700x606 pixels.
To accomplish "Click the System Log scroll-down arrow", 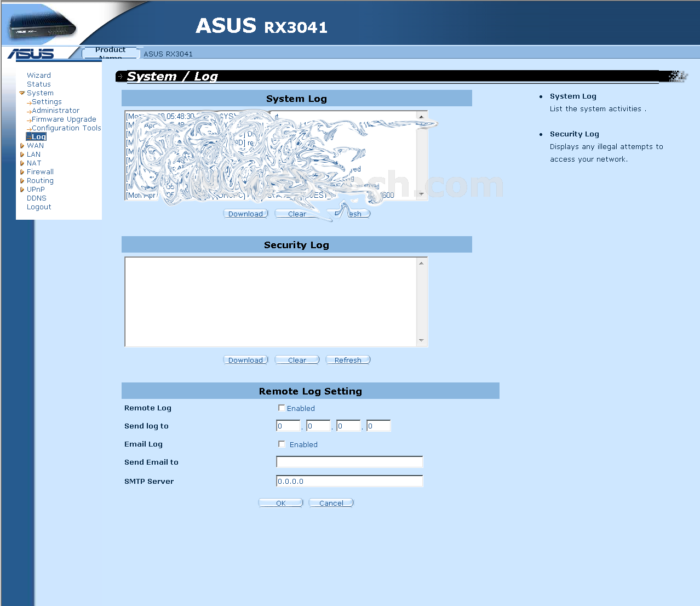I will 421,195.
